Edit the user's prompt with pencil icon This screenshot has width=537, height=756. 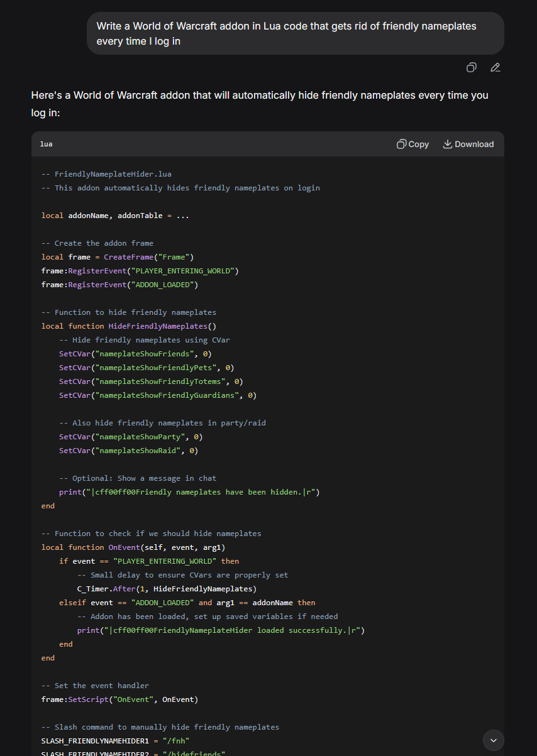pyautogui.click(x=495, y=67)
